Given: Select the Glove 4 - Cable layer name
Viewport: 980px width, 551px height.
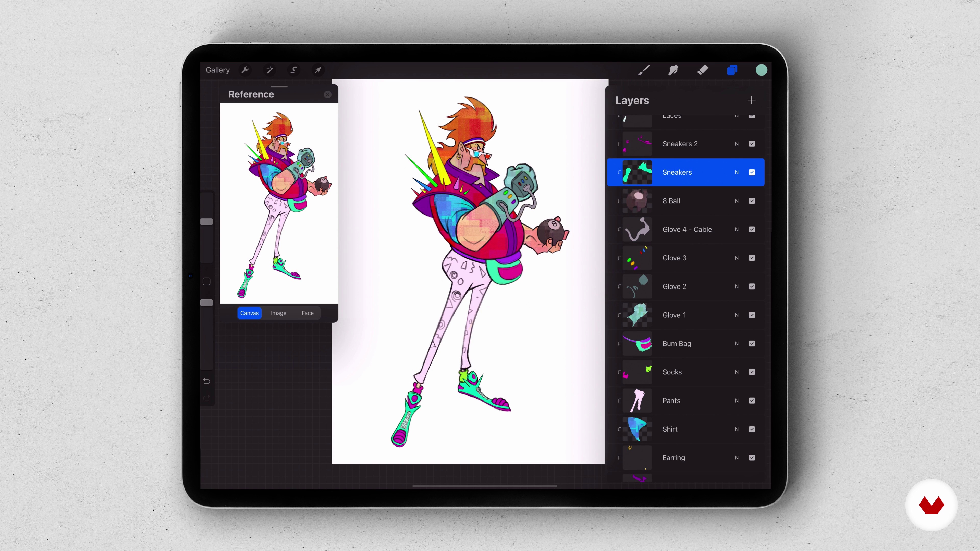Looking at the screenshot, I should [687, 229].
